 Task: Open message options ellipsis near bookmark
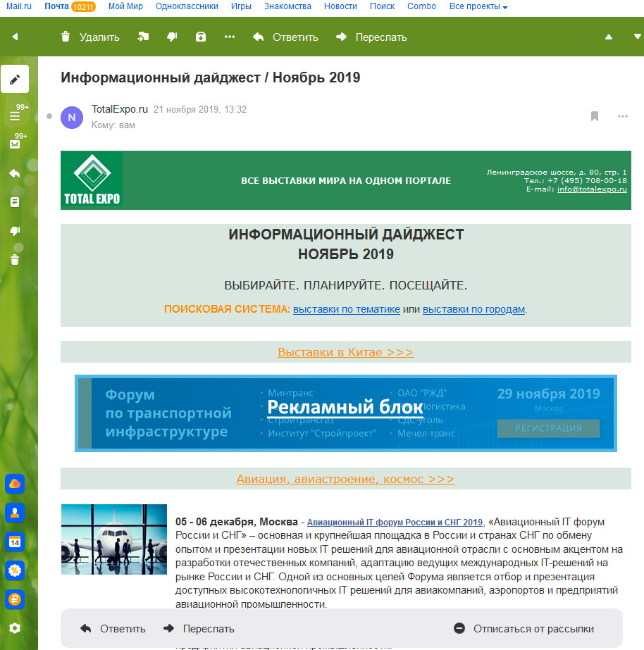click(623, 116)
